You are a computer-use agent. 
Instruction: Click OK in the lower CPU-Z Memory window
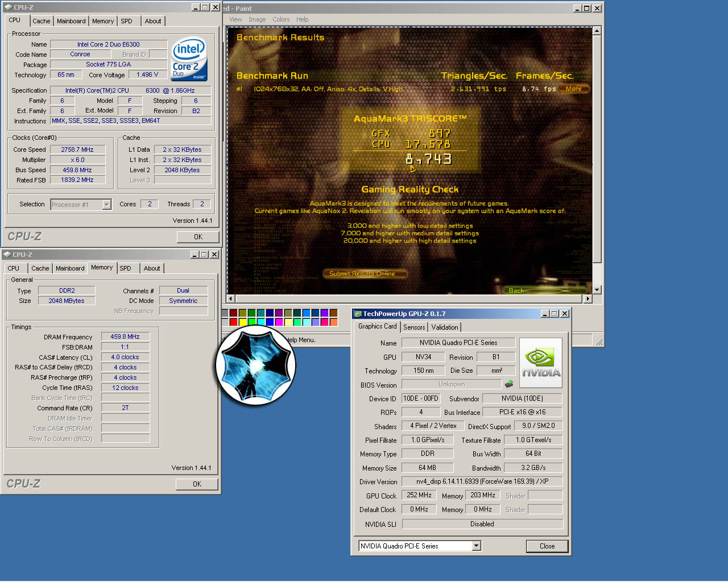[197, 484]
